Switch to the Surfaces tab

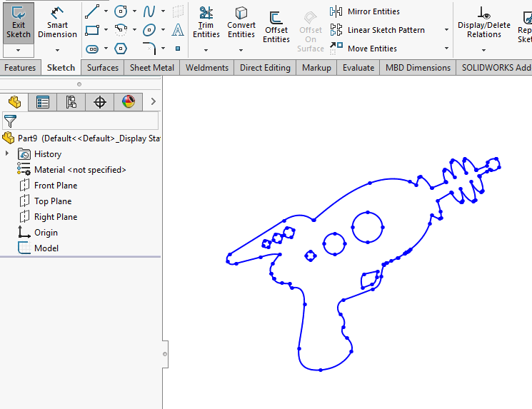click(x=103, y=68)
